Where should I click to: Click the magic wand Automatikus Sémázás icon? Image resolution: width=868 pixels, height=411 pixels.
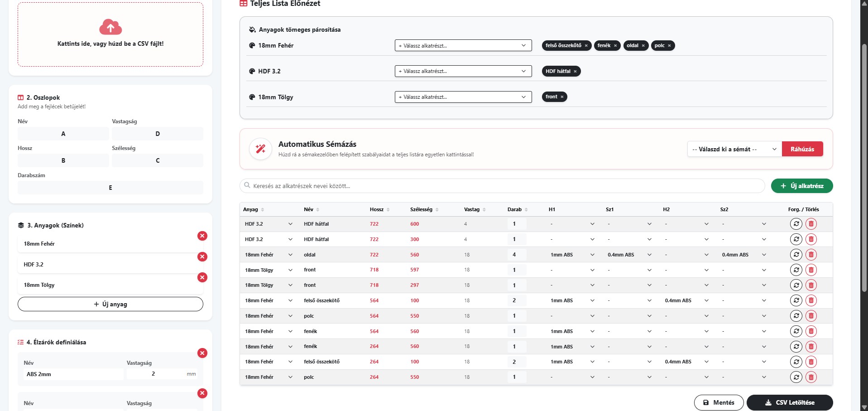(x=260, y=149)
